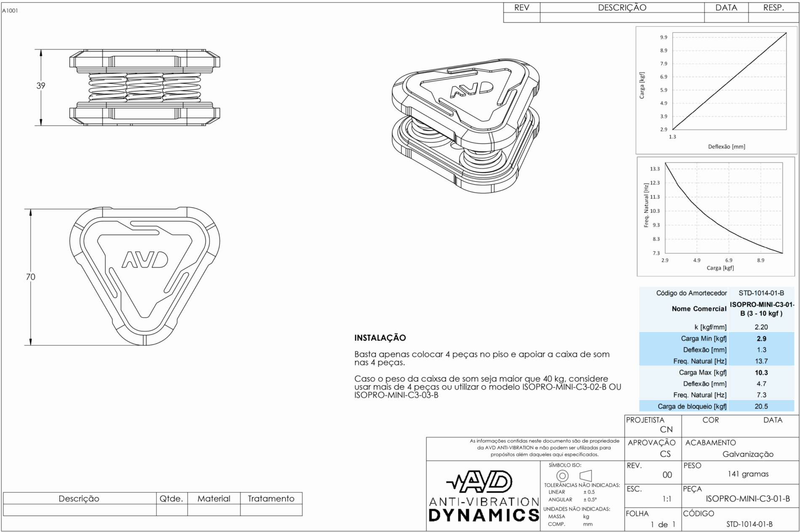Screen dimensions: 800x532
Task: Click the 39 height dimension label
Action: pyautogui.click(x=40, y=86)
